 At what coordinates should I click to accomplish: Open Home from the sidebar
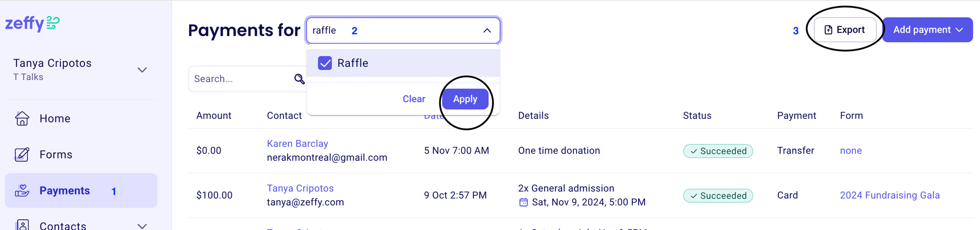click(55, 118)
